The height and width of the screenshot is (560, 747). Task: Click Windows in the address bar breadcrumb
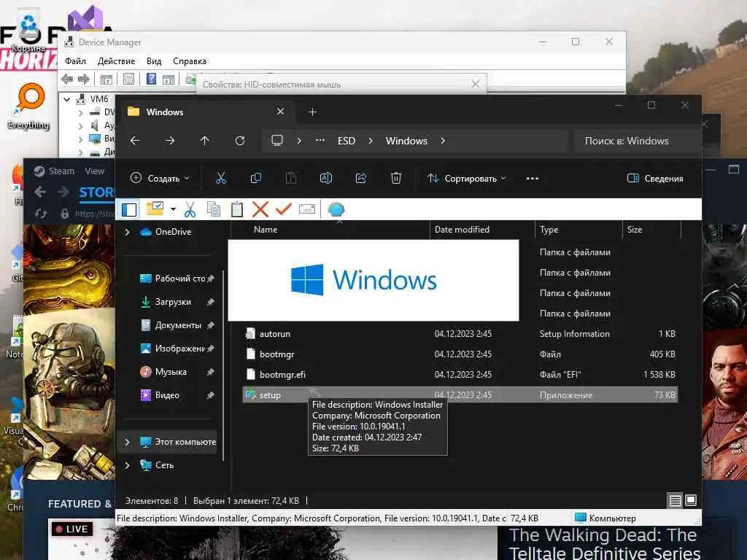(406, 141)
